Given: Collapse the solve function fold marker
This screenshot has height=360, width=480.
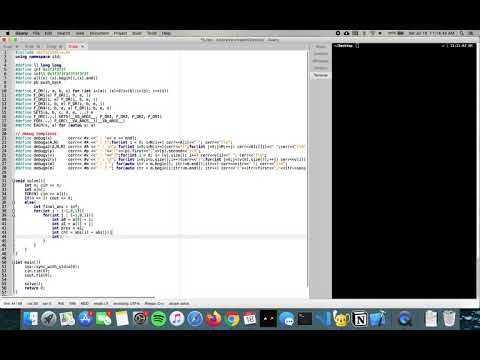Looking at the screenshot, I should [x=14, y=181].
